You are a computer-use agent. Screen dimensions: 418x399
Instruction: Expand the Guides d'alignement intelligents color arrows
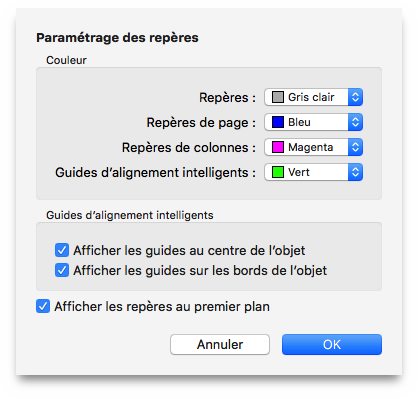click(355, 172)
